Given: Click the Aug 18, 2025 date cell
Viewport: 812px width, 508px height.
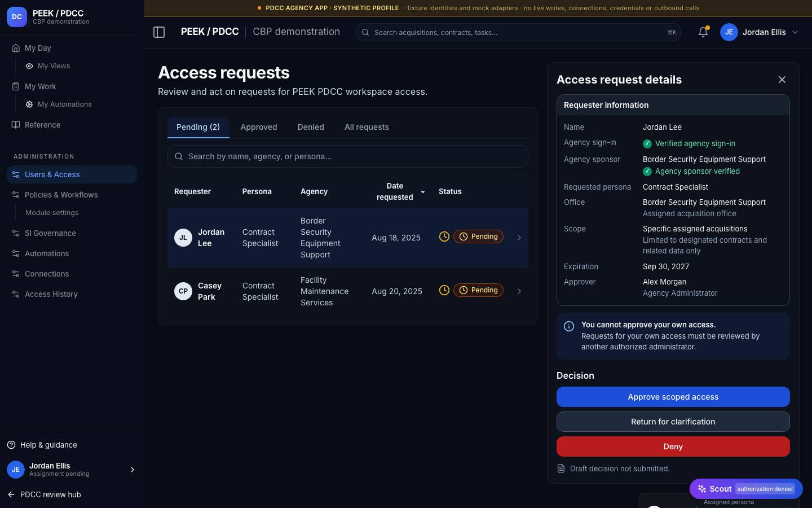Looking at the screenshot, I should pos(396,238).
